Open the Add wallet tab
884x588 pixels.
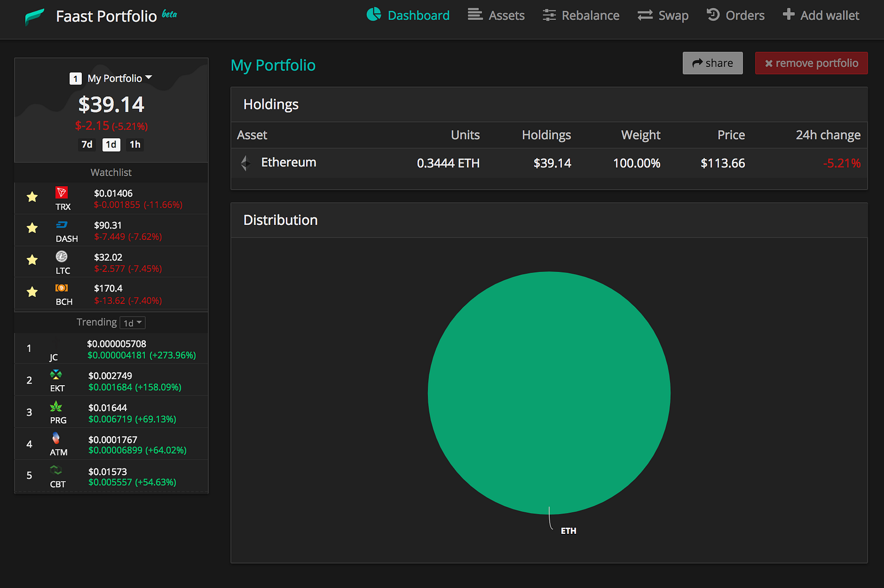pos(821,15)
